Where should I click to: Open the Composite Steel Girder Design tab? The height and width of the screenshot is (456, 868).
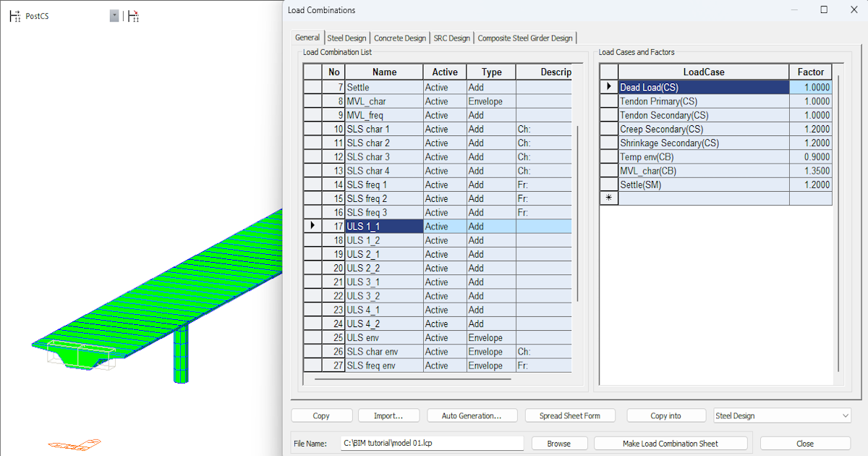pos(525,38)
